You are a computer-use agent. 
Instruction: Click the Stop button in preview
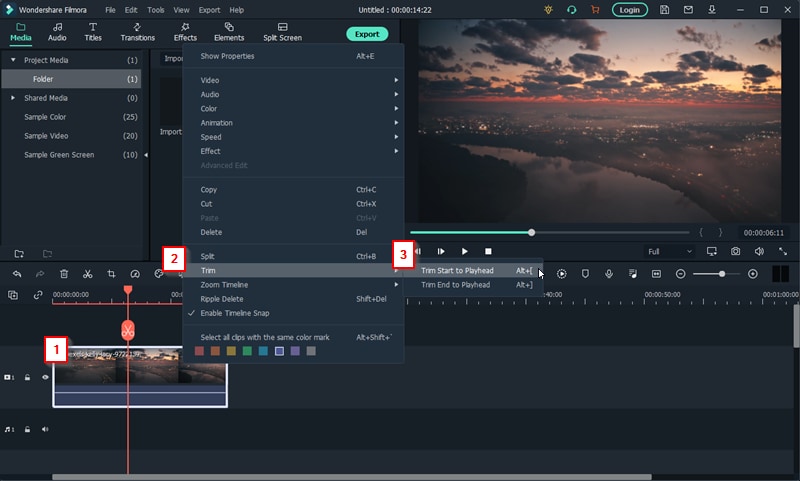tap(488, 251)
